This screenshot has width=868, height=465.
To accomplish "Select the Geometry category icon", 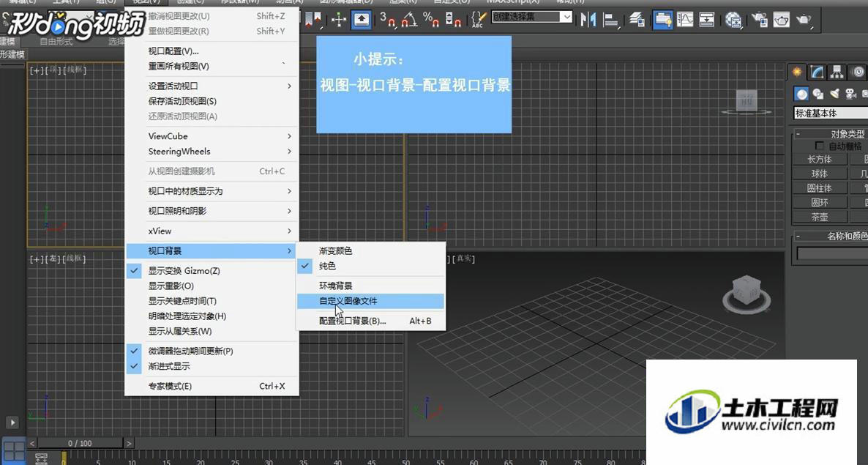I will [x=801, y=94].
